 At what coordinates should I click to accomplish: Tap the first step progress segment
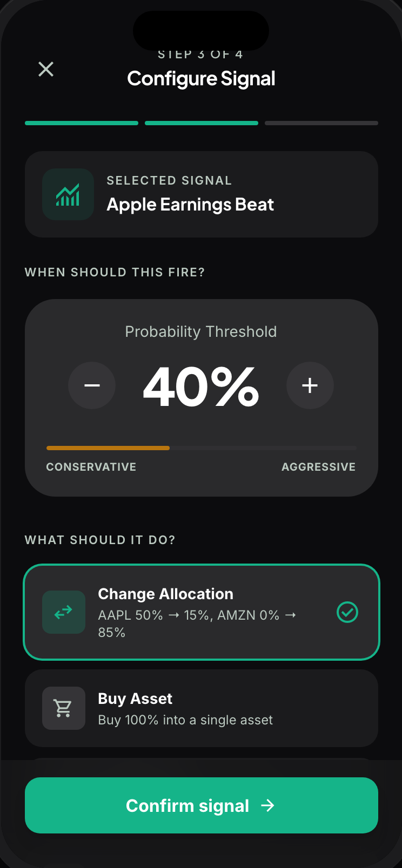point(82,123)
